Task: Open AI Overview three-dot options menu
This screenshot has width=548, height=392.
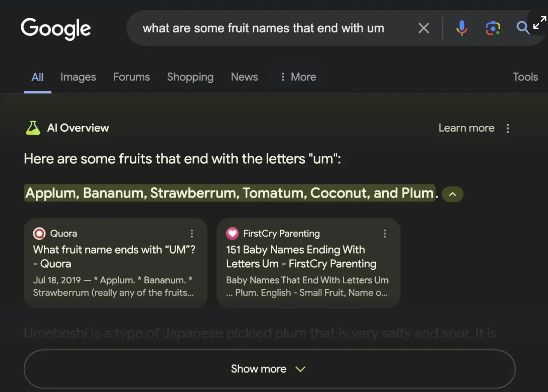Action: tap(508, 128)
